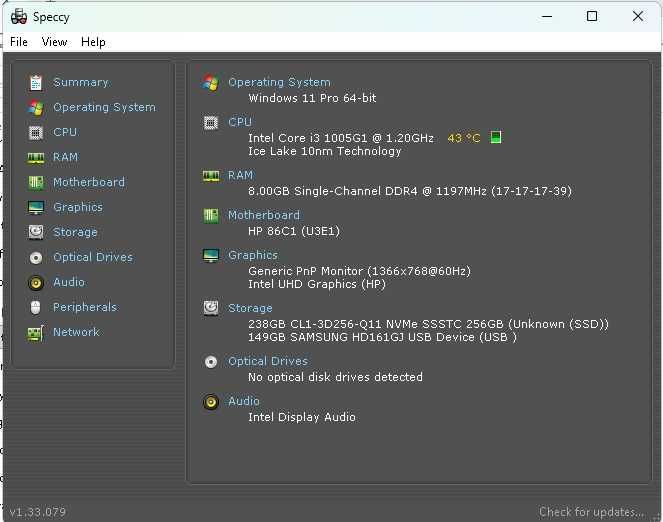Click the Graphics monitor icon in sidebar
Image resolution: width=663 pixels, height=522 pixels.
point(36,208)
